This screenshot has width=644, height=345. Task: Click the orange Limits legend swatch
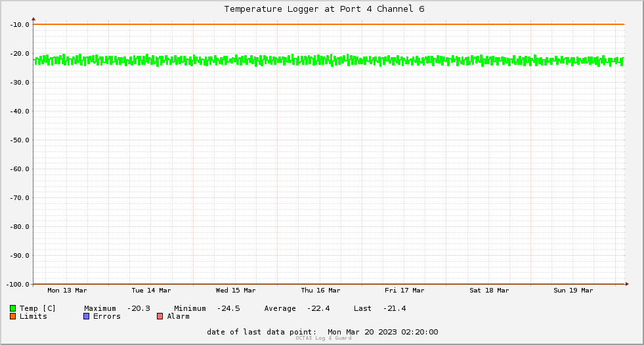[x=12, y=316]
